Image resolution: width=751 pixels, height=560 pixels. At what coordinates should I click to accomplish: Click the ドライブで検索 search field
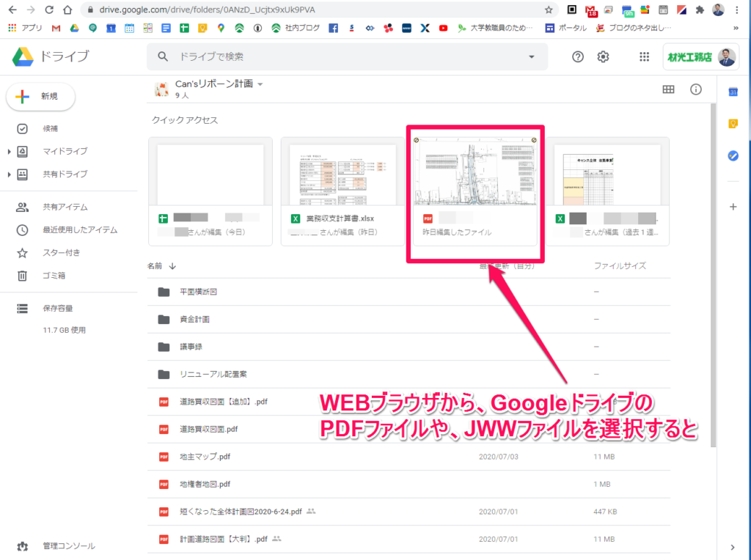(x=347, y=57)
